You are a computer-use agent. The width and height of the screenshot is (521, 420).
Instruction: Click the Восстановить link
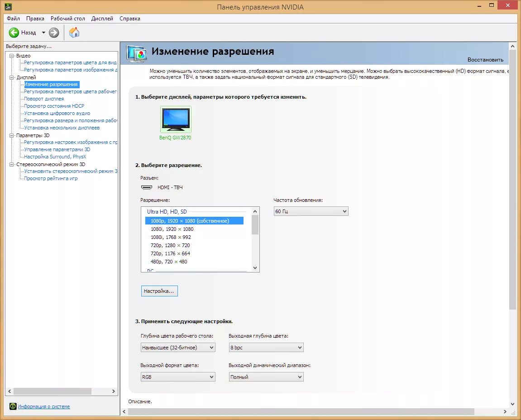point(485,60)
